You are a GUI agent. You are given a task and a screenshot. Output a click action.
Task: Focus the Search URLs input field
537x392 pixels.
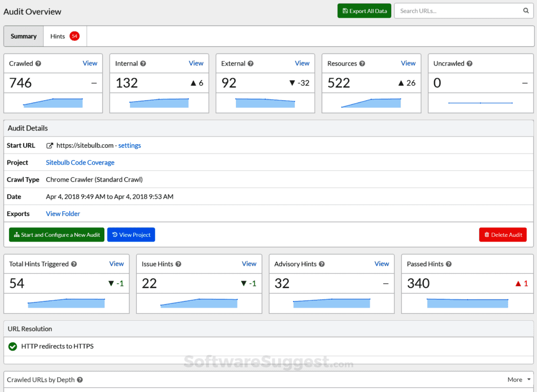464,11
